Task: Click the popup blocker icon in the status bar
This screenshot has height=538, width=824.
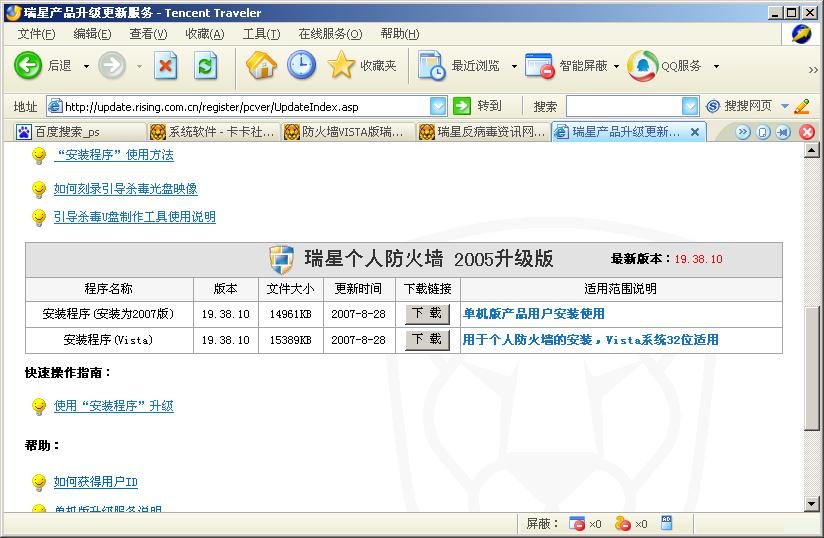Action: (576, 523)
